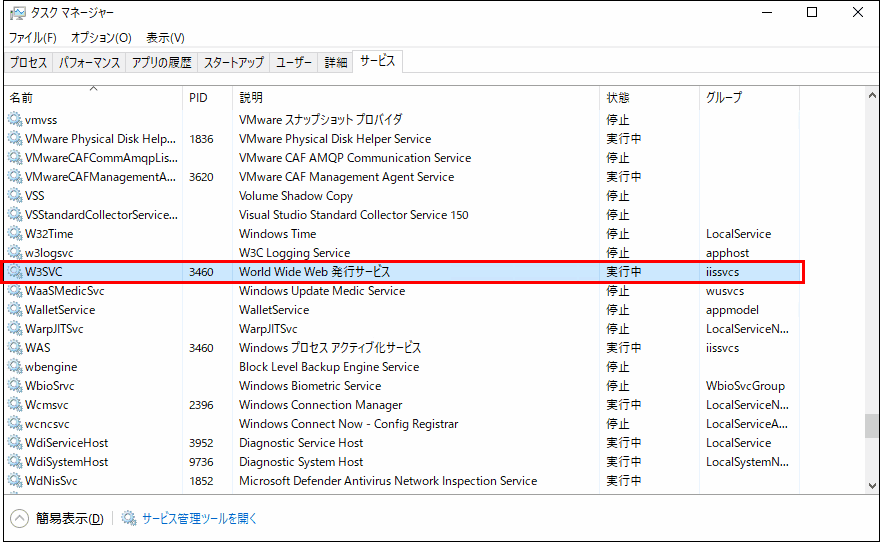Screen dimensions: 880x542
Task: Open サービス管理ツールを開く link
Action: tap(199, 518)
